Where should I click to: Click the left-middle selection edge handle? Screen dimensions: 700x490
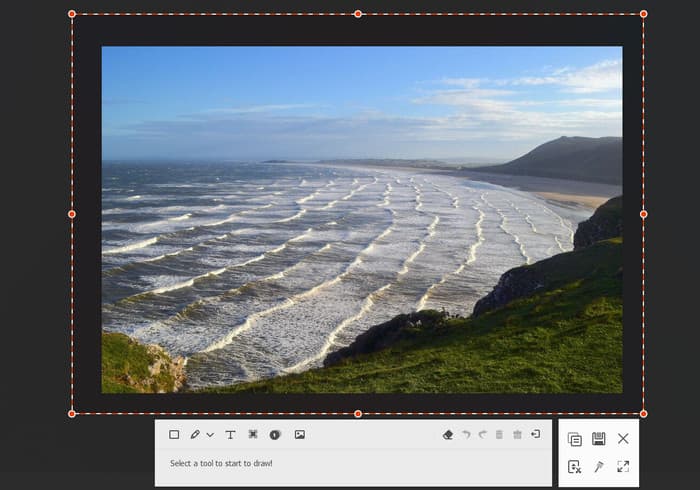(x=72, y=214)
